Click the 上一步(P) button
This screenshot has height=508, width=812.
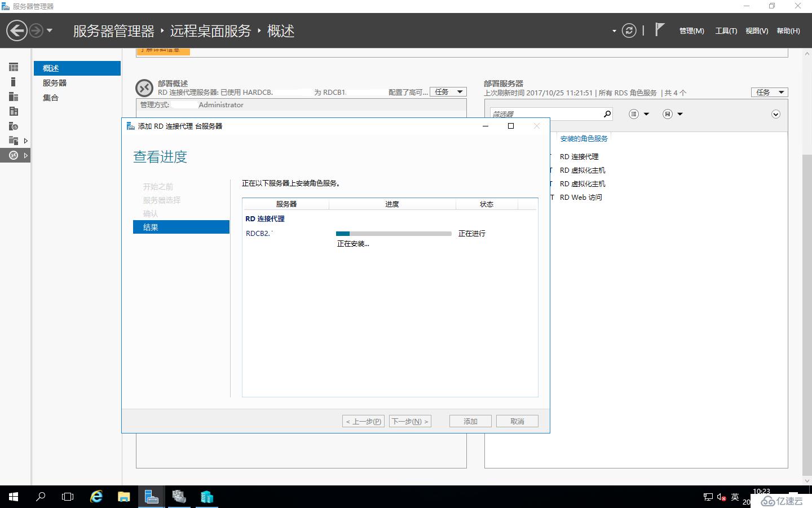[363, 421]
